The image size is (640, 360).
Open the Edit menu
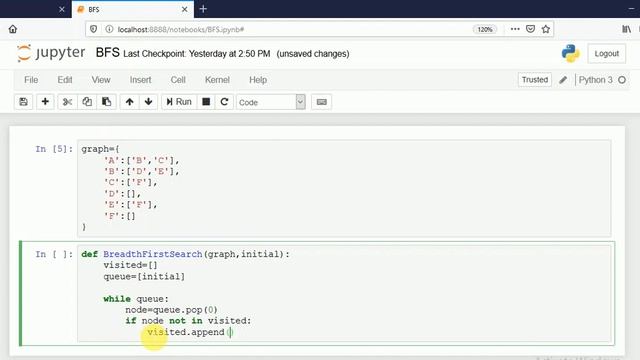(x=65, y=80)
